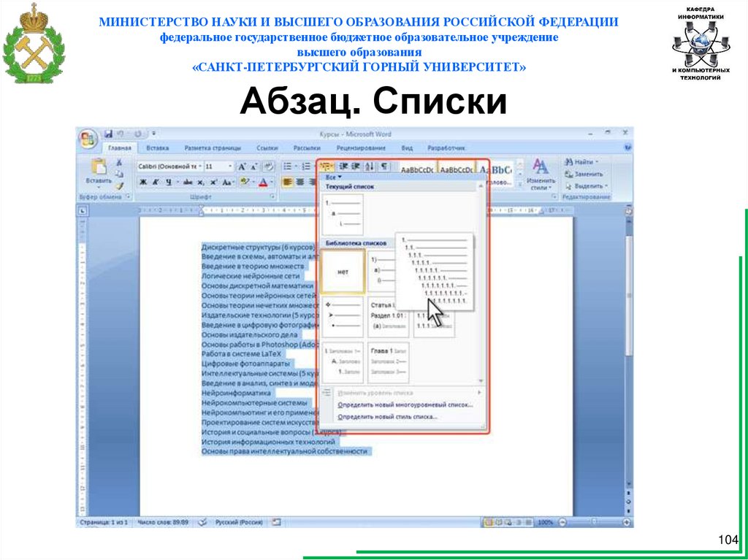
Task: Switch to the Вид tab
Action: pyautogui.click(x=406, y=148)
